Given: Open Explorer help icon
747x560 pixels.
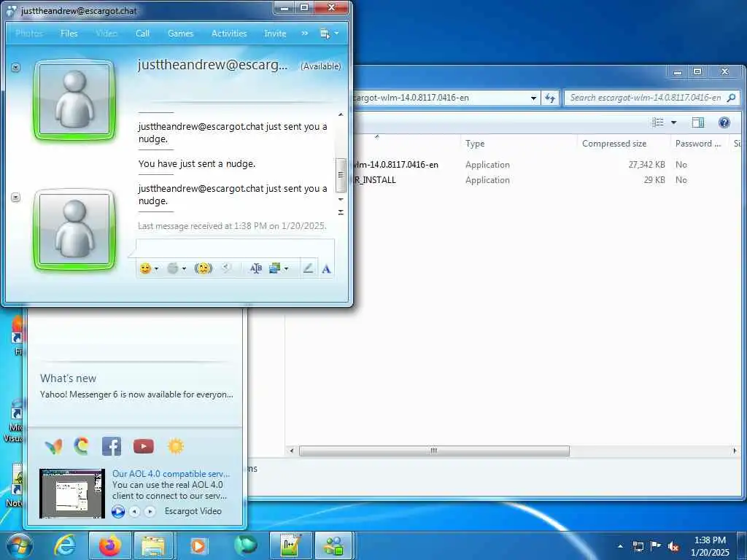Looking at the screenshot, I should (724, 122).
